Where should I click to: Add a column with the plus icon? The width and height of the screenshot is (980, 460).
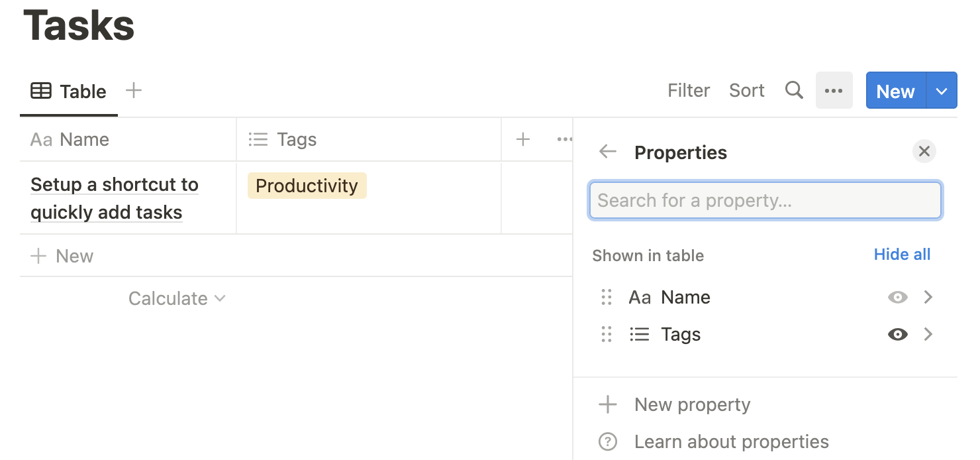tap(523, 139)
